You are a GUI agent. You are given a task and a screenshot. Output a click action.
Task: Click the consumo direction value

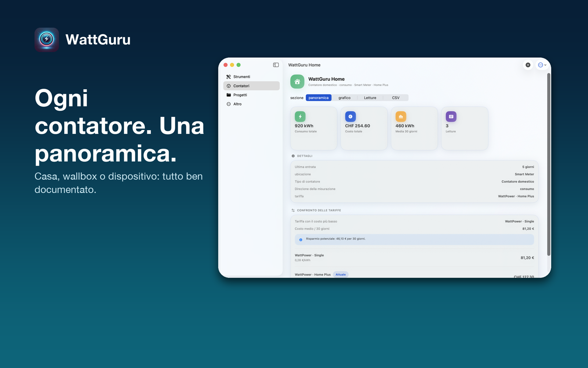tap(527, 189)
